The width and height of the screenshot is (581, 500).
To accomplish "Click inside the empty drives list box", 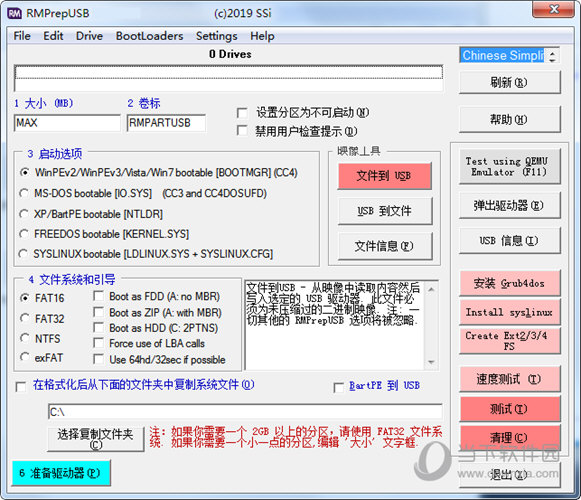I will coord(228,78).
